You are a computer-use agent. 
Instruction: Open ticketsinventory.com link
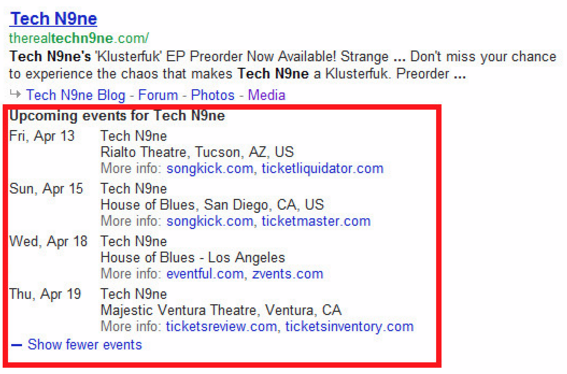coord(349,326)
